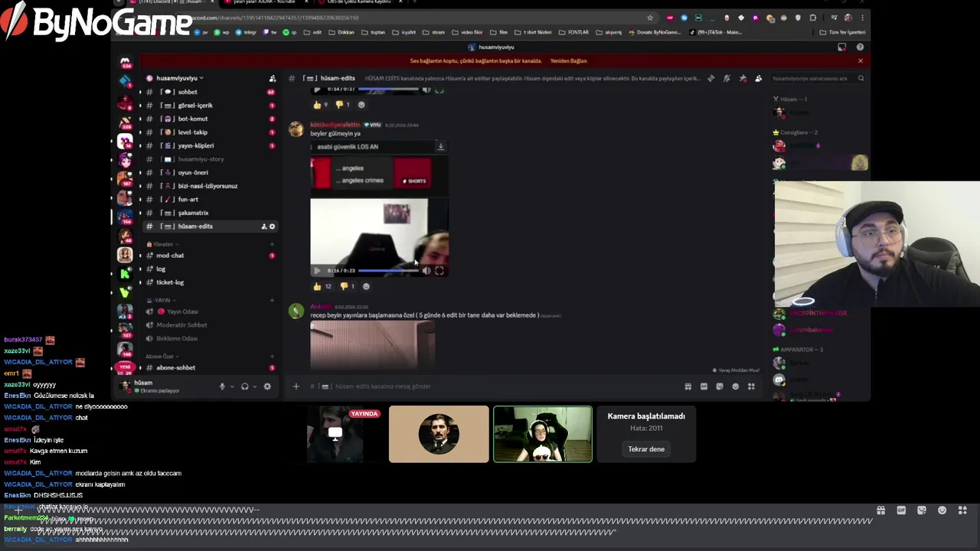Thumbs up reaction with 12 votes

[322, 286]
